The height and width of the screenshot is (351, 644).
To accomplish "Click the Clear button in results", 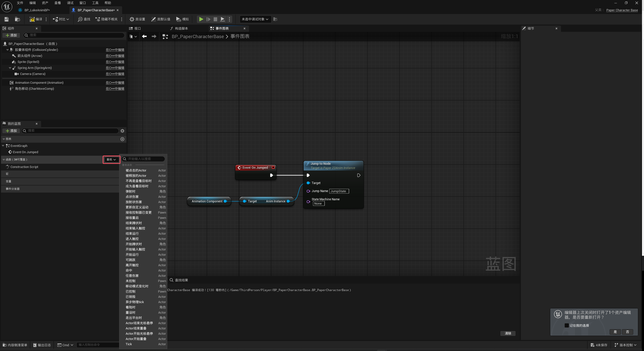I will click(x=508, y=333).
